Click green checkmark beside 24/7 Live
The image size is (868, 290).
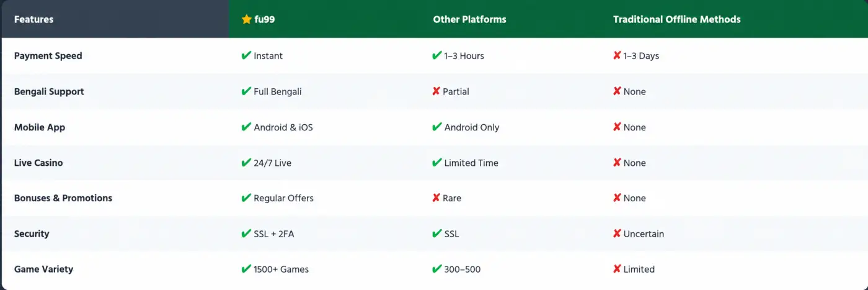(x=246, y=163)
